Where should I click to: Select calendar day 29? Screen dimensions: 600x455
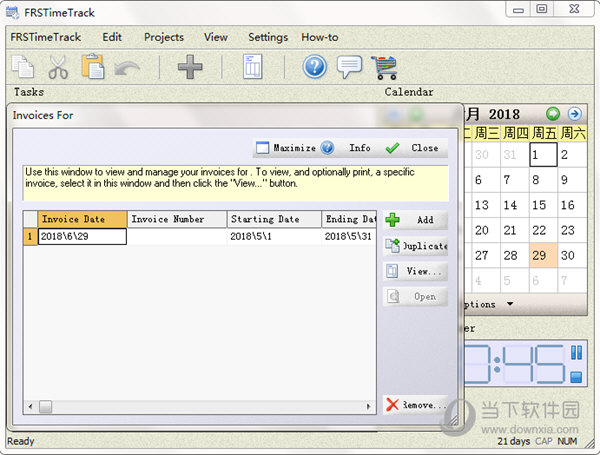click(543, 255)
